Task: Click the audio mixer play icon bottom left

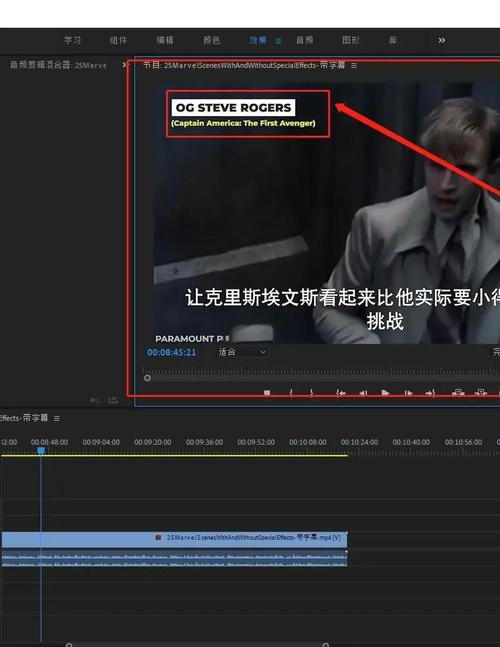Action: [x=95, y=400]
